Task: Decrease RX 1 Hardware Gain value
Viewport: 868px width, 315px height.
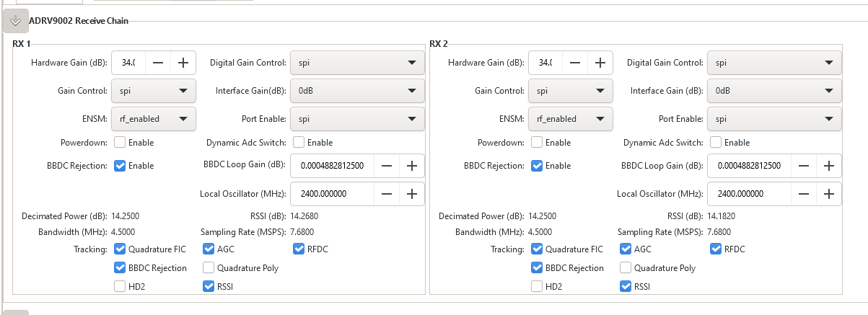Action: point(158,63)
